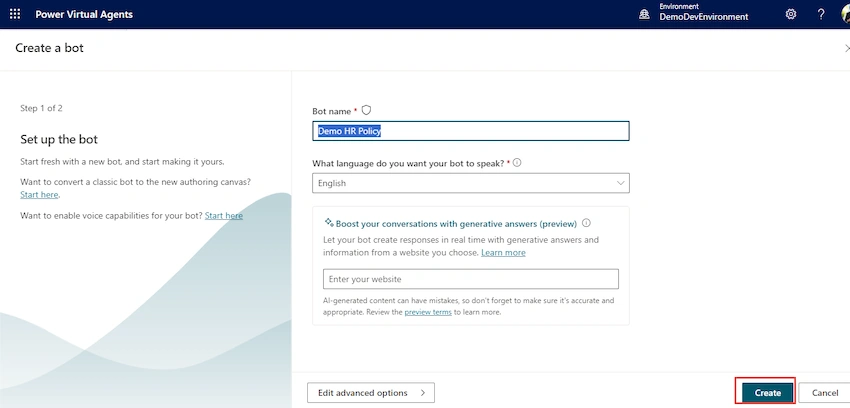
Task: Open the Learn more link
Action: coord(503,252)
